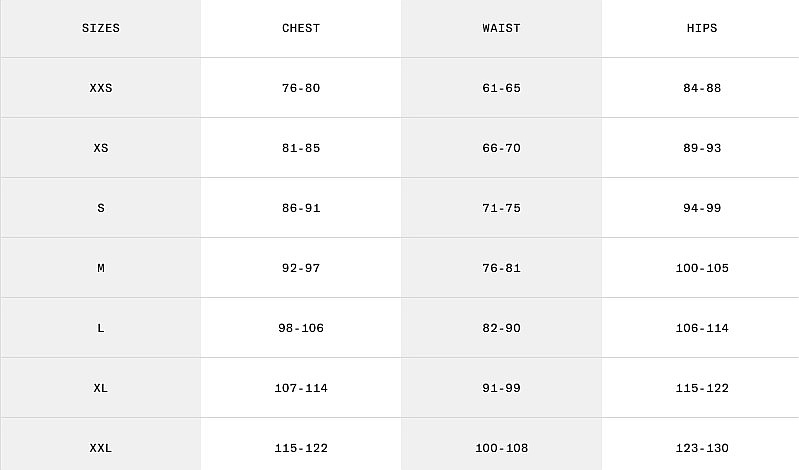Select the L size row label
Screen dimensions: 799x470
pyautogui.click(x=100, y=328)
